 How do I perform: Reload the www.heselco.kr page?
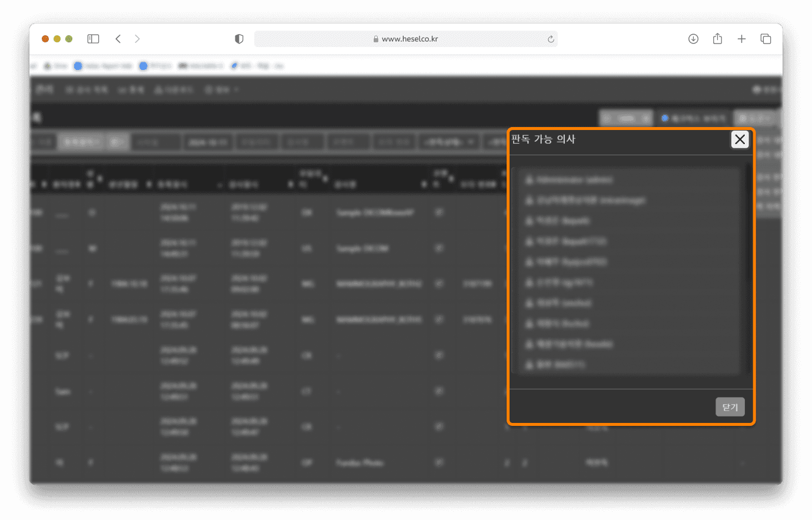[551, 39]
